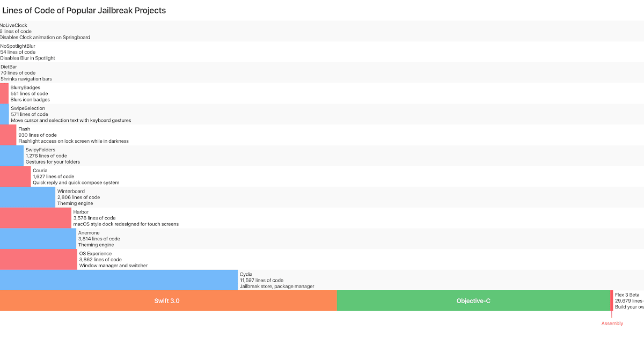
Task: Select the SwipeSelection project name
Action: (x=28, y=108)
